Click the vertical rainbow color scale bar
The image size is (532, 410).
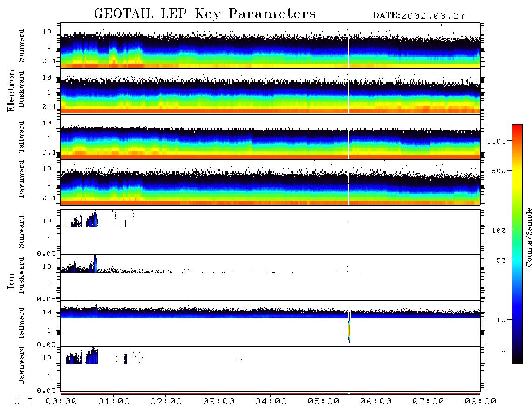[517, 244]
